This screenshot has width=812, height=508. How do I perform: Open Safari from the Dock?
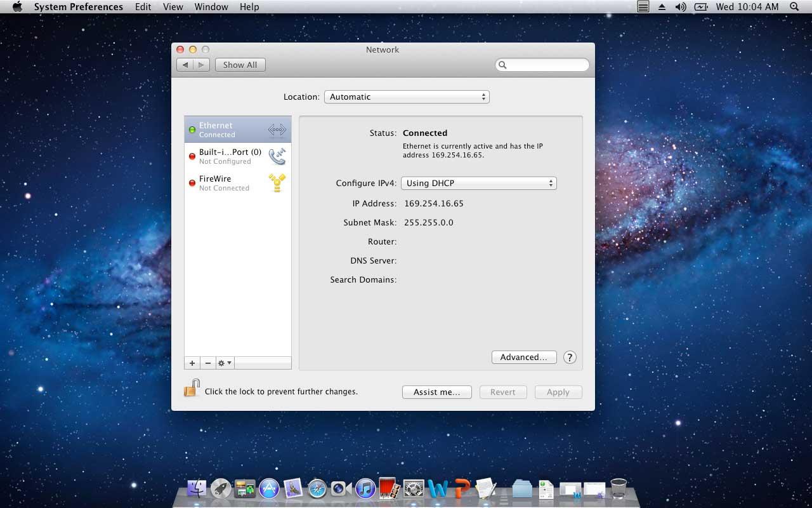[317, 488]
